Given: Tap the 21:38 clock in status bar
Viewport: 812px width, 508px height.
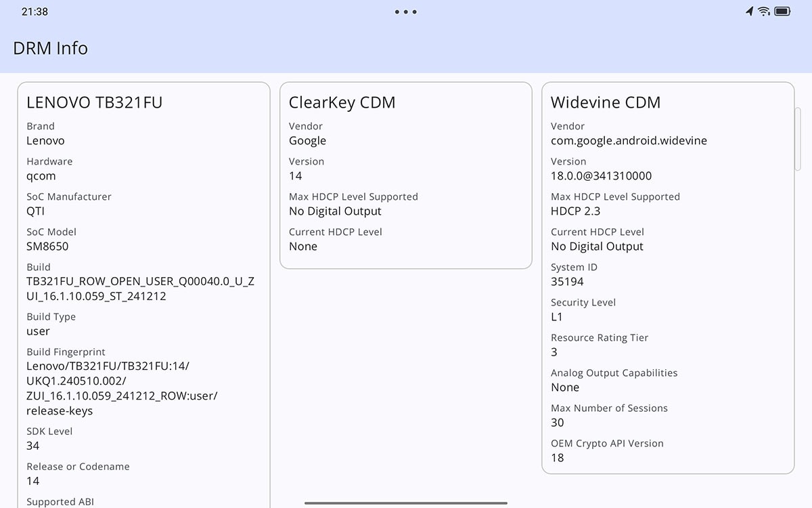Looking at the screenshot, I should [35, 12].
